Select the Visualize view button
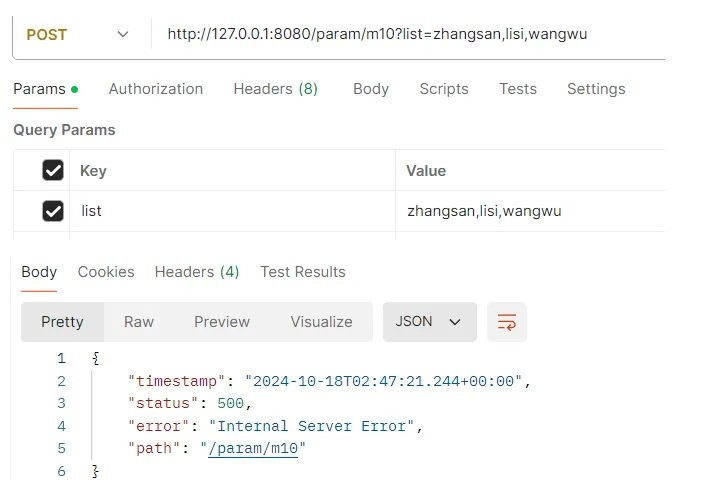The width and height of the screenshot is (726, 486). tap(321, 322)
